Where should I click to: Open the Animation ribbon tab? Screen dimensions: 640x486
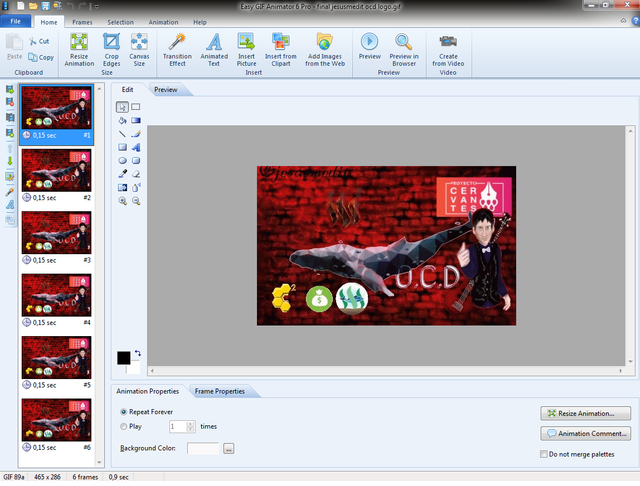[163, 22]
